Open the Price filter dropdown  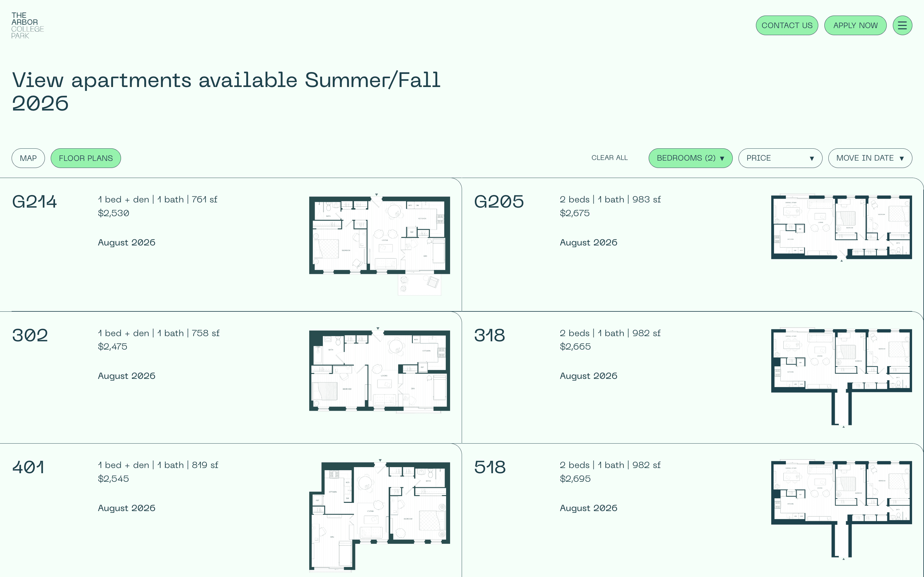click(780, 158)
